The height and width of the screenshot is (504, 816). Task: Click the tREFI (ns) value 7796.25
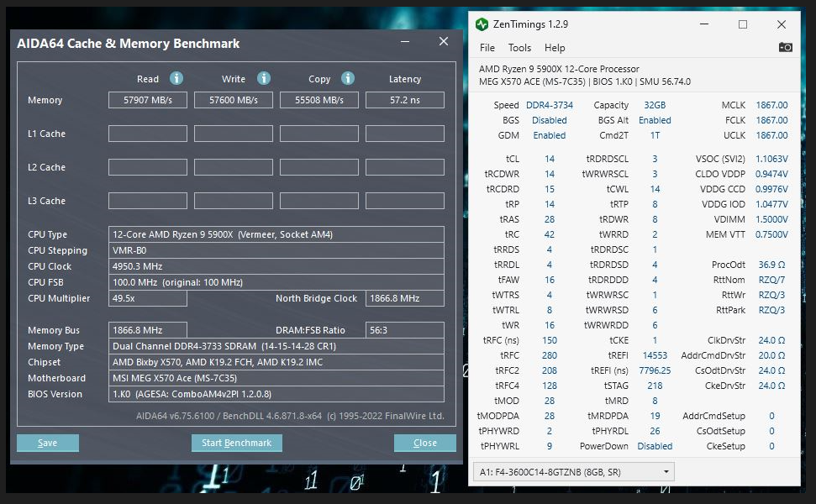pos(655,370)
